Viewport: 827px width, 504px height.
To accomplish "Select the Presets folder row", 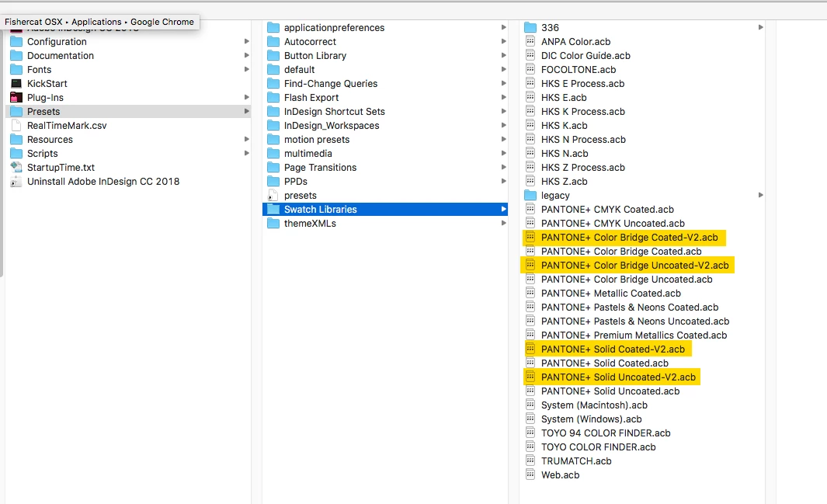I will pos(128,111).
